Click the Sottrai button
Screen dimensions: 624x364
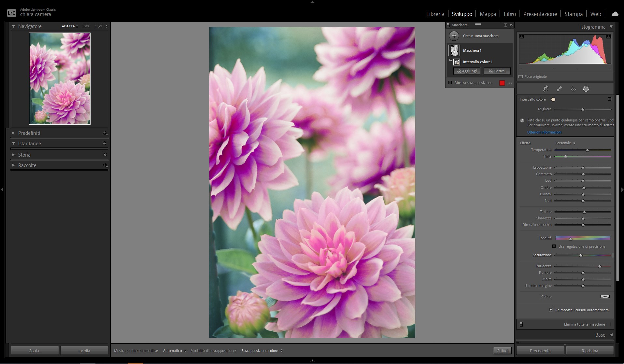click(497, 71)
